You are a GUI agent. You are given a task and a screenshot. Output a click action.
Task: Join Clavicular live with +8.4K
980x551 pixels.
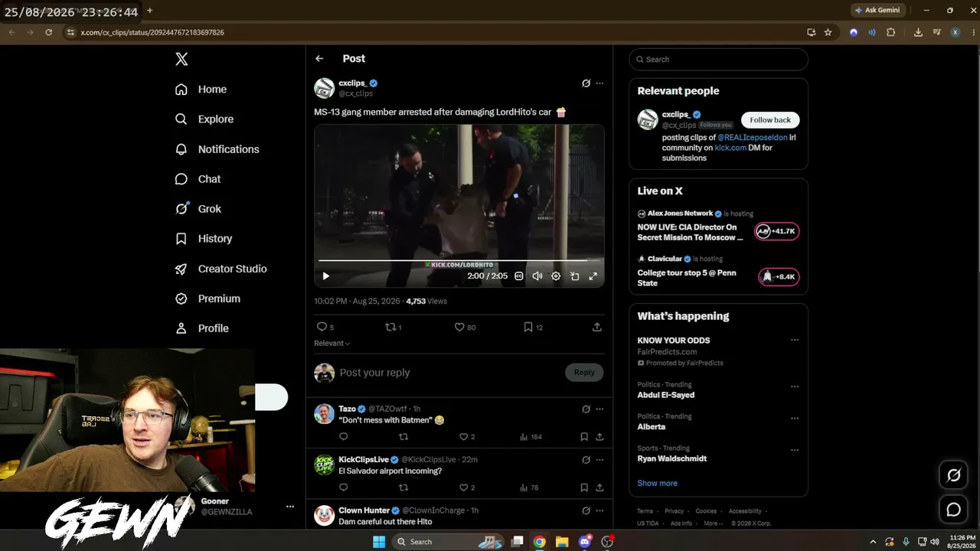click(x=779, y=277)
